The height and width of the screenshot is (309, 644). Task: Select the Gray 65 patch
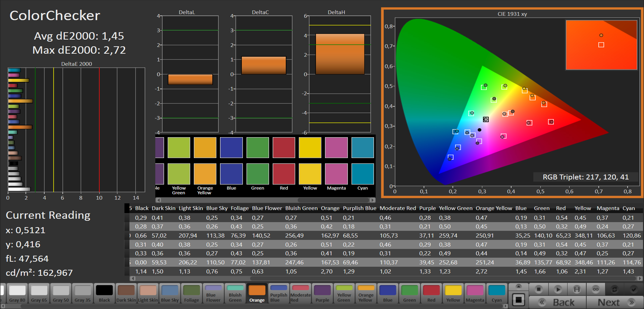pyautogui.click(x=39, y=294)
